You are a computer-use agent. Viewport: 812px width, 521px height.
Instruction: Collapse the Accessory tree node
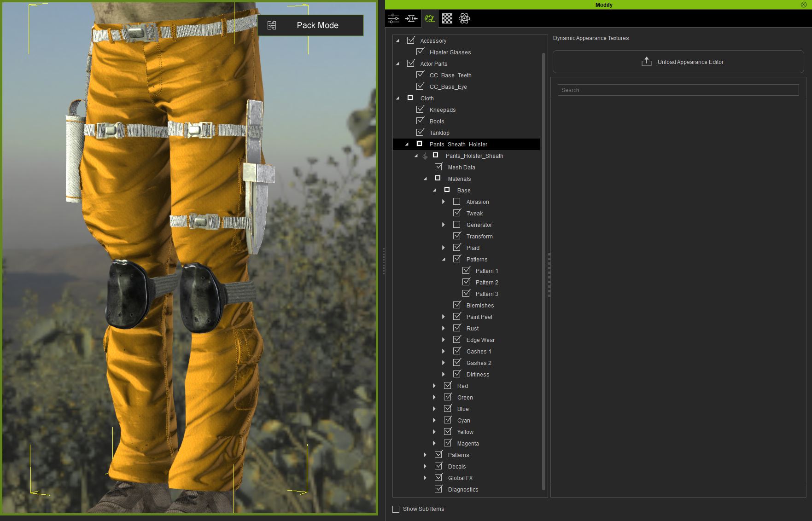click(x=397, y=41)
